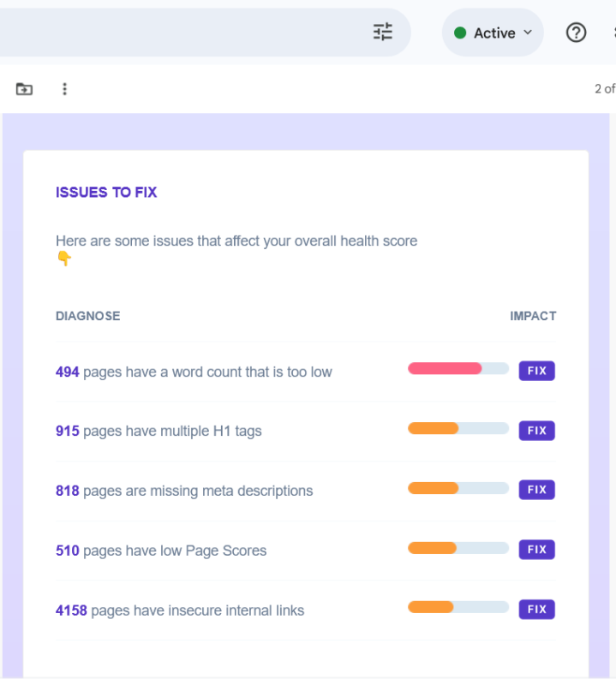Click FIX for insecure internal links
The height and width of the screenshot is (685, 616).
[537, 610]
